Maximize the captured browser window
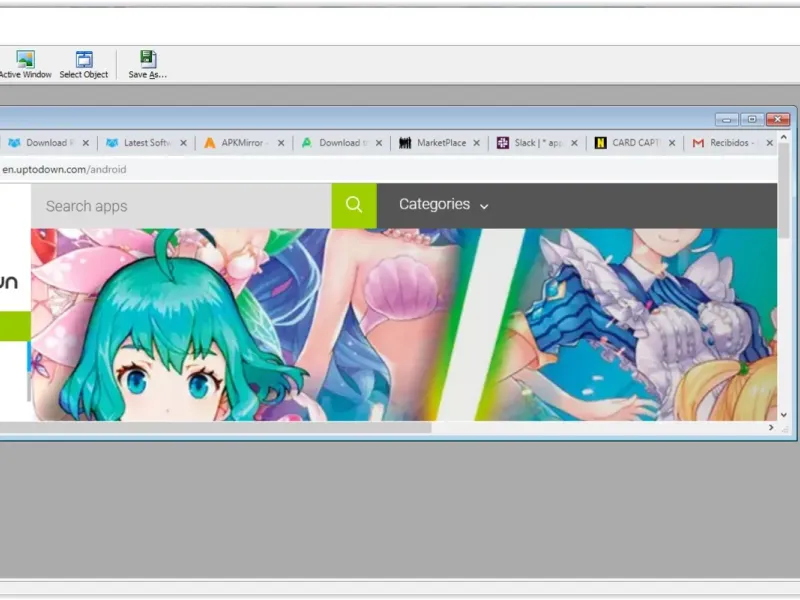The height and width of the screenshot is (600, 800). tap(752, 119)
